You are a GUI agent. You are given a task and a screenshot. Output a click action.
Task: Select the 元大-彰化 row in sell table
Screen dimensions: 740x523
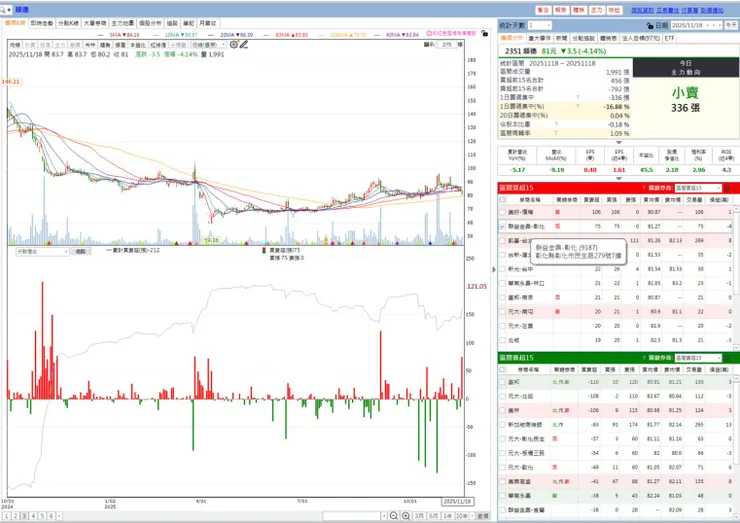point(616,467)
